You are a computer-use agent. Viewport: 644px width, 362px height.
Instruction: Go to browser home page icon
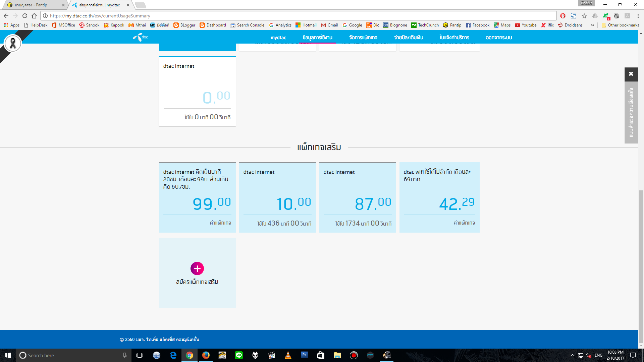click(x=34, y=16)
